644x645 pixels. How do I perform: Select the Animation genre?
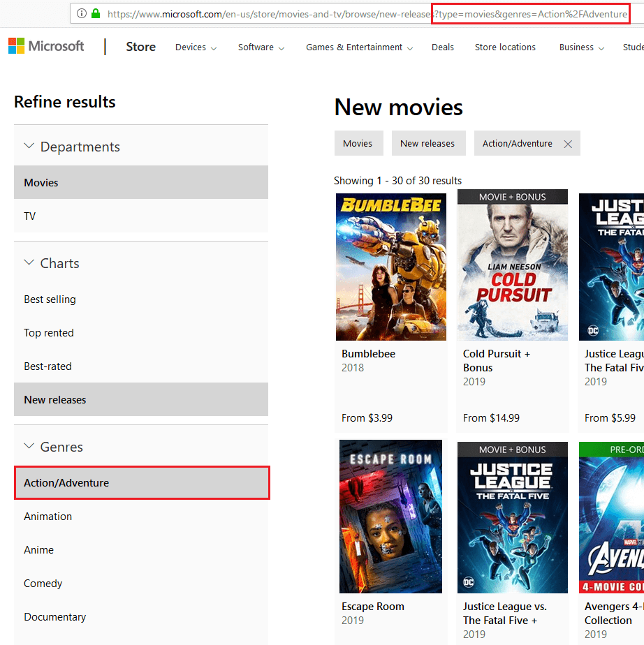point(47,517)
